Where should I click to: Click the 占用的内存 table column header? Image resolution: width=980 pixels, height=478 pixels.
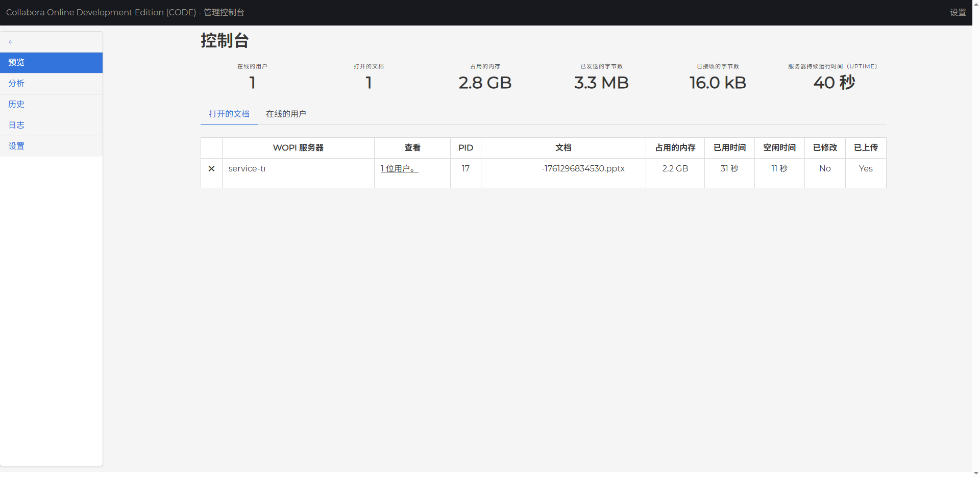[675, 148]
